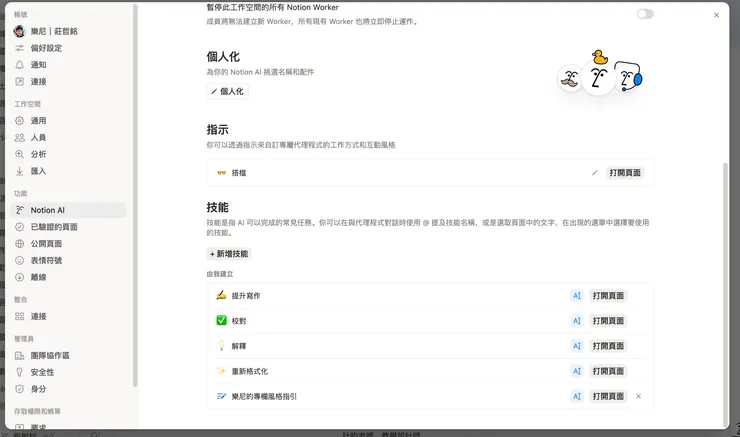This screenshot has width=740, height=437.
Task: Open 偏好設定 preferences section
Action: (68, 48)
